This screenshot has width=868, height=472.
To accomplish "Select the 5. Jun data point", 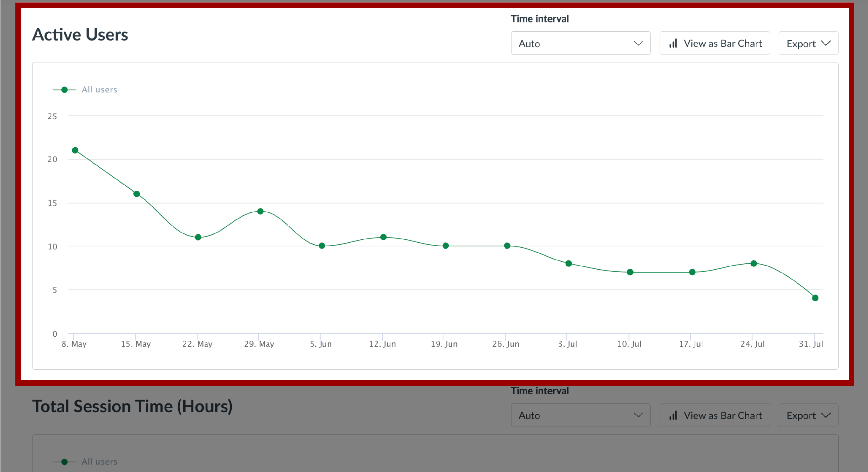I will coord(322,246).
